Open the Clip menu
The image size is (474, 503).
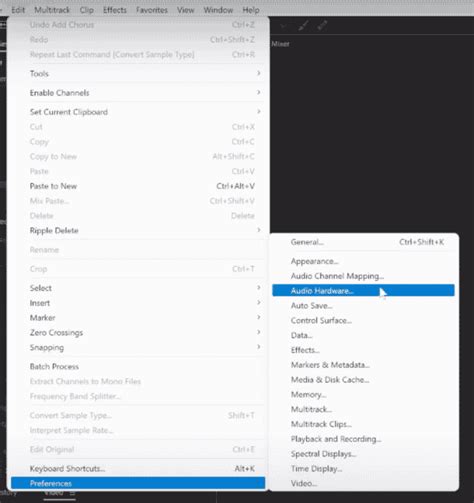click(x=87, y=10)
